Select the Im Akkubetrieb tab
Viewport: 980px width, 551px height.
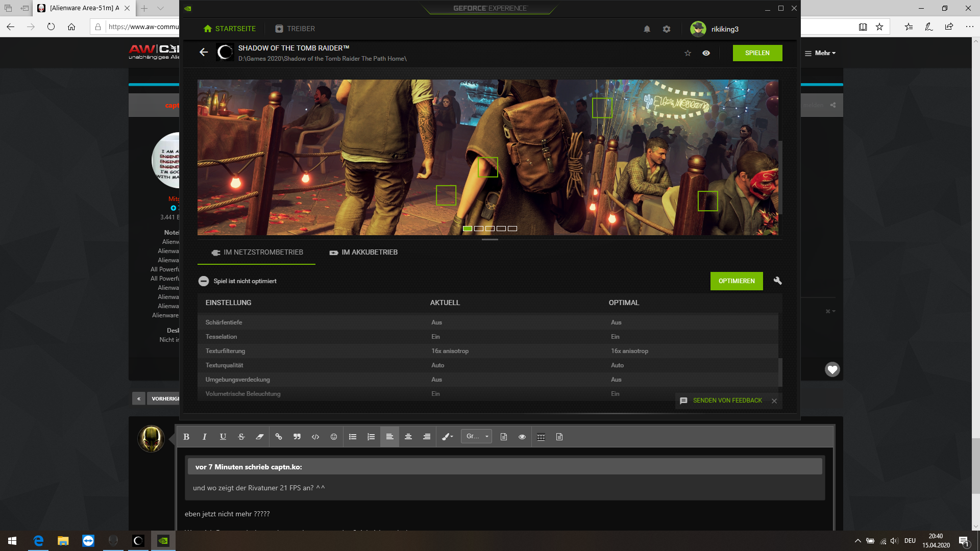coord(363,252)
